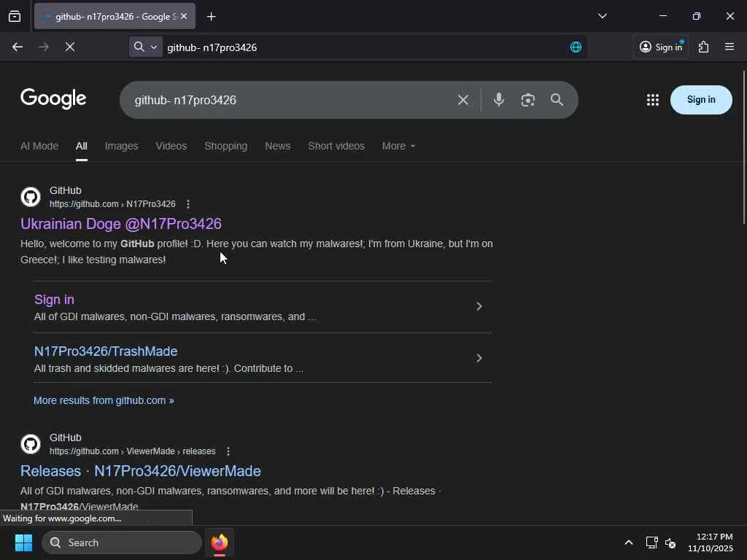Open the list all tabs dropdown
This screenshot has width=747, height=560.
pos(602,16)
